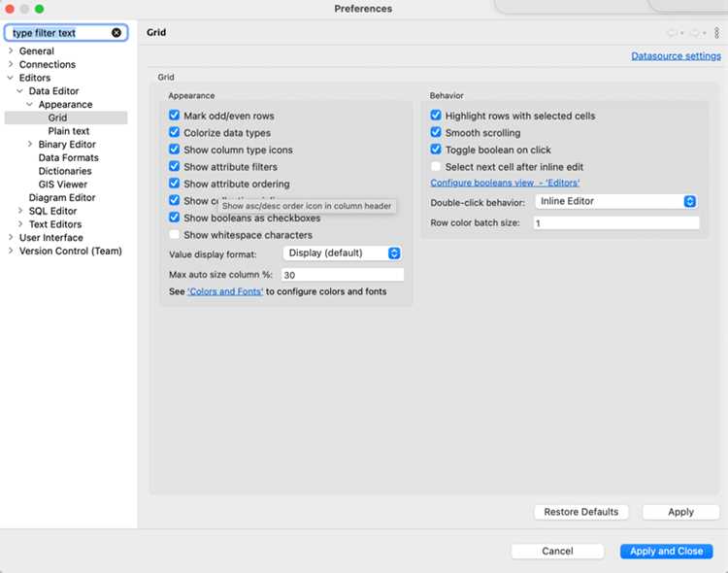Collapse the Appearance tree node
Viewport: 728px width, 573px height.
pyautogui.click(x=30, y=104)
